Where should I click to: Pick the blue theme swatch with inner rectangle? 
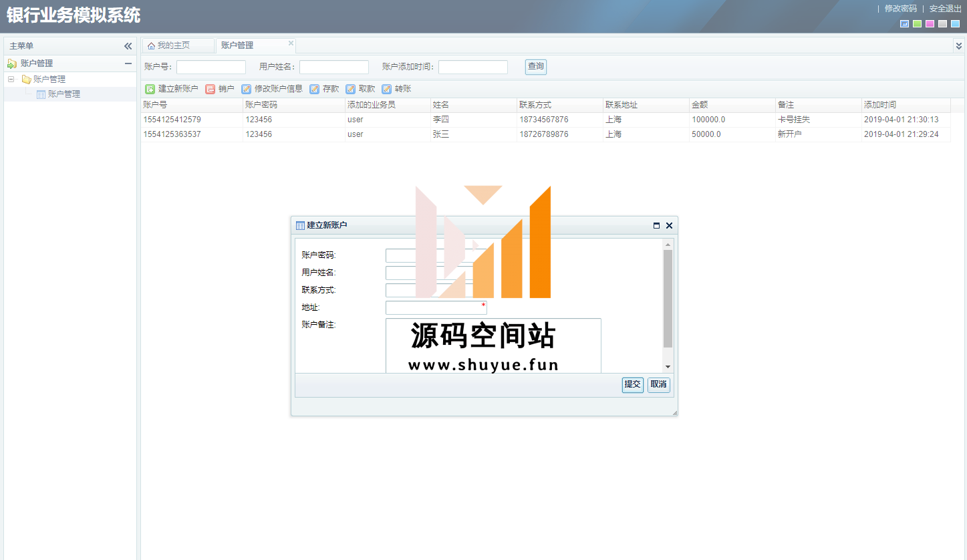pyautogui.click(x=905, y=24)
